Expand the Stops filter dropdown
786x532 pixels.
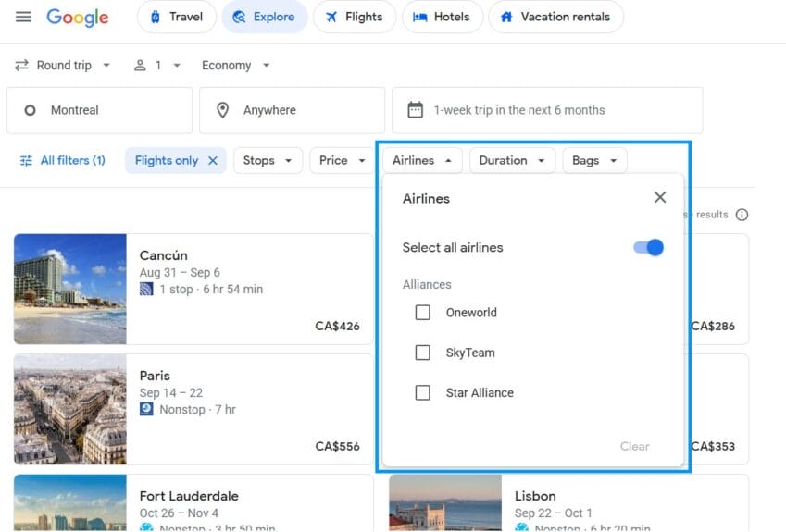pos(268,161)
